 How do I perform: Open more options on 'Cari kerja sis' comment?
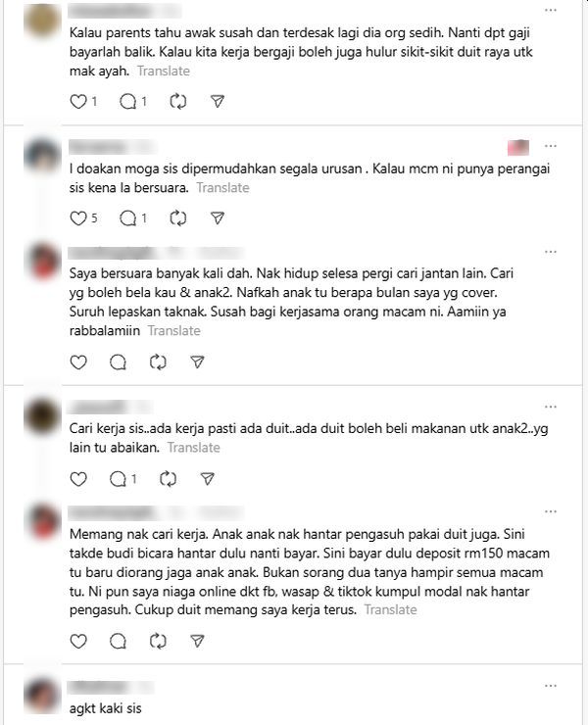pyautogui.click(x=551, y=407)
